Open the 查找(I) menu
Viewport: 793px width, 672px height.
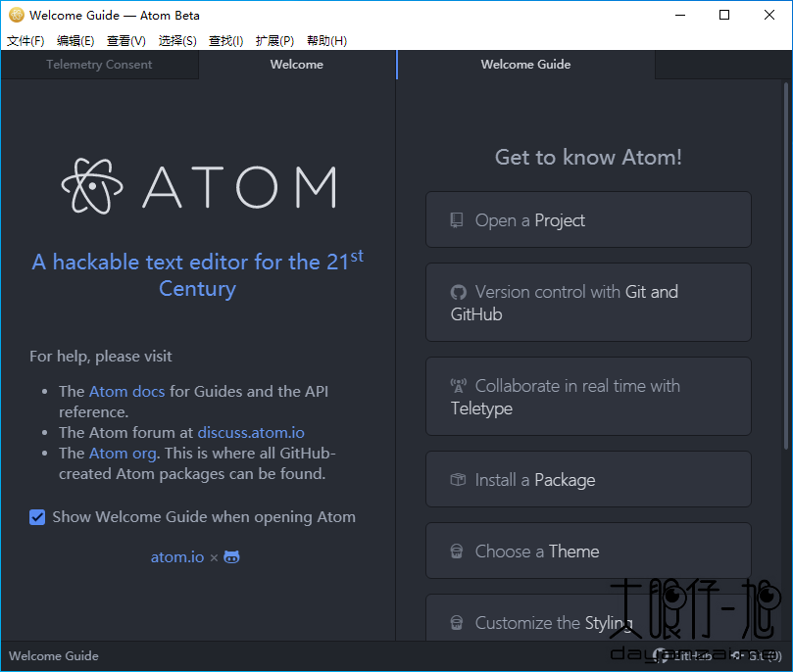point(226,41)
